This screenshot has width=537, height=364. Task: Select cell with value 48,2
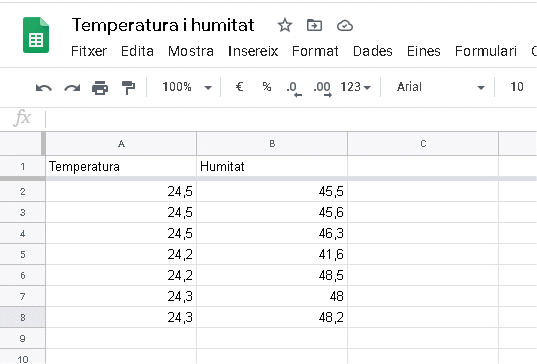272,317
